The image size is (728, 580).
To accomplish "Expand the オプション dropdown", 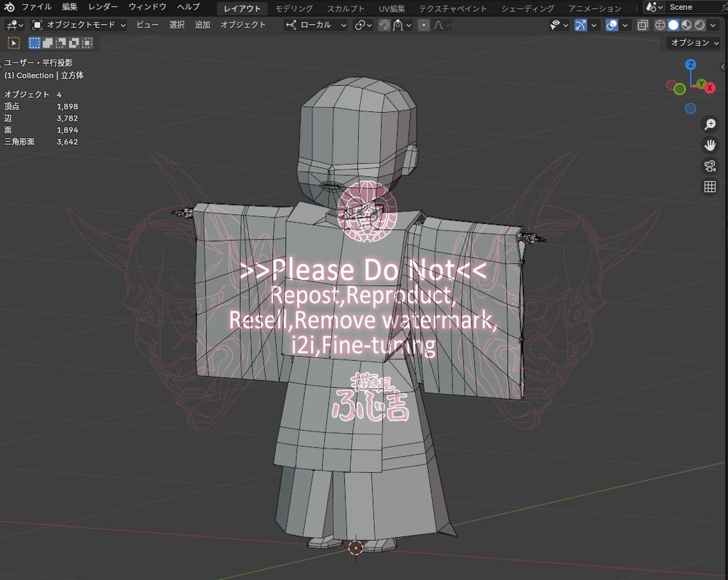I will pos(694,43).
